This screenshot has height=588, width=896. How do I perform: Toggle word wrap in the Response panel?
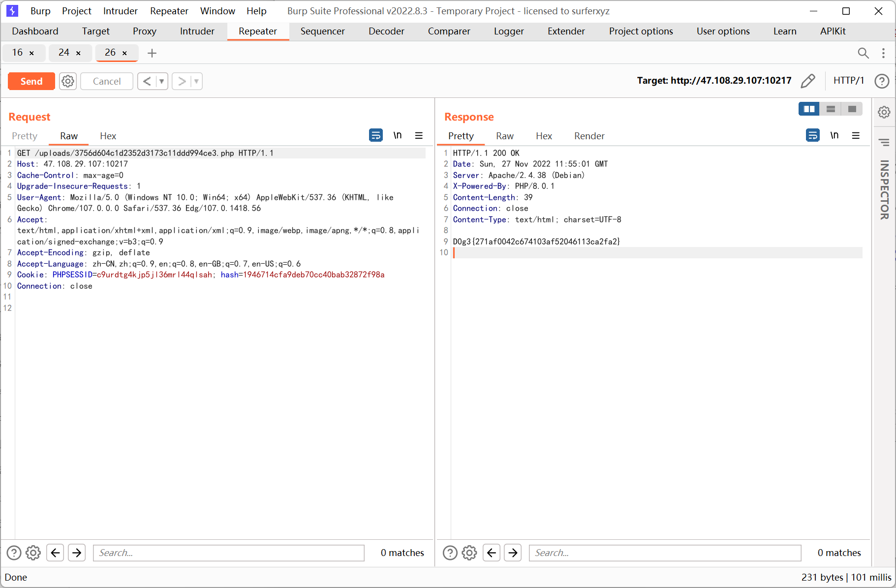(813, 135)
